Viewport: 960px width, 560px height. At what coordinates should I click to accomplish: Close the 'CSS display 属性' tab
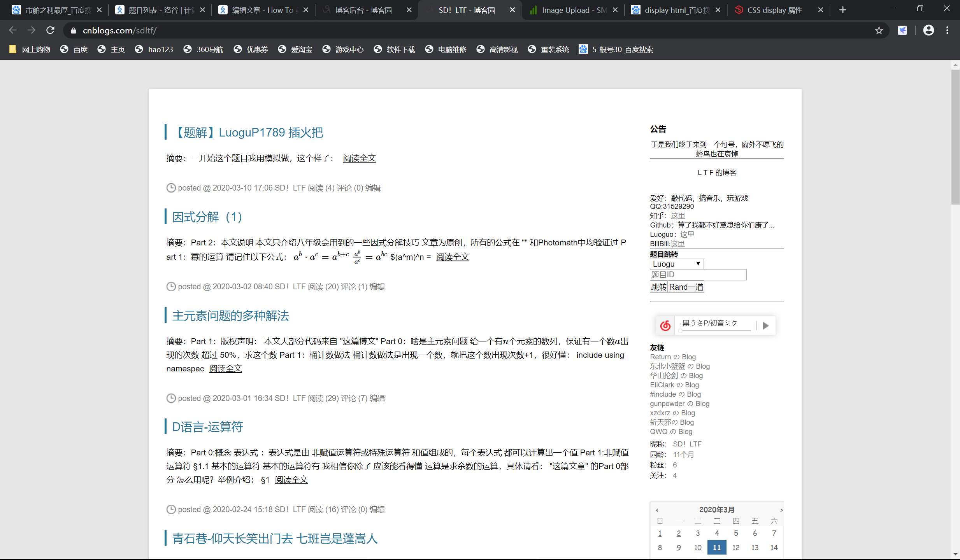[820, 10]
